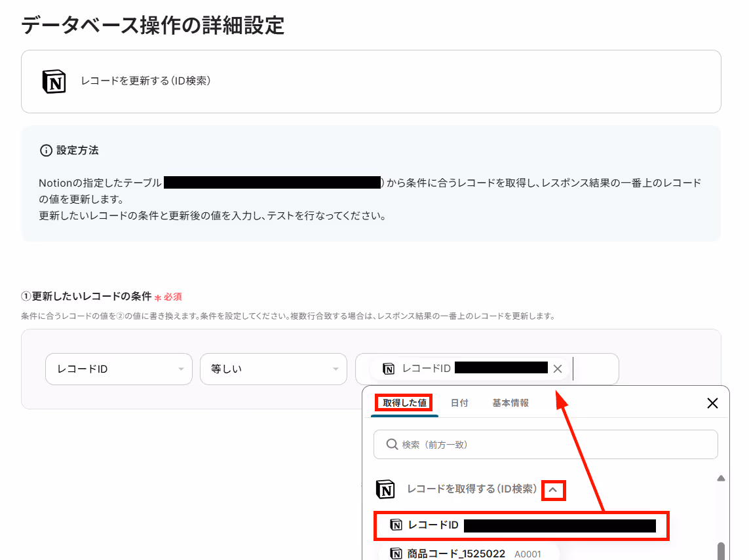Click the A0001 value text
Image resolution: width=749 pixels, height=560 pixels.
click(528, 554)
